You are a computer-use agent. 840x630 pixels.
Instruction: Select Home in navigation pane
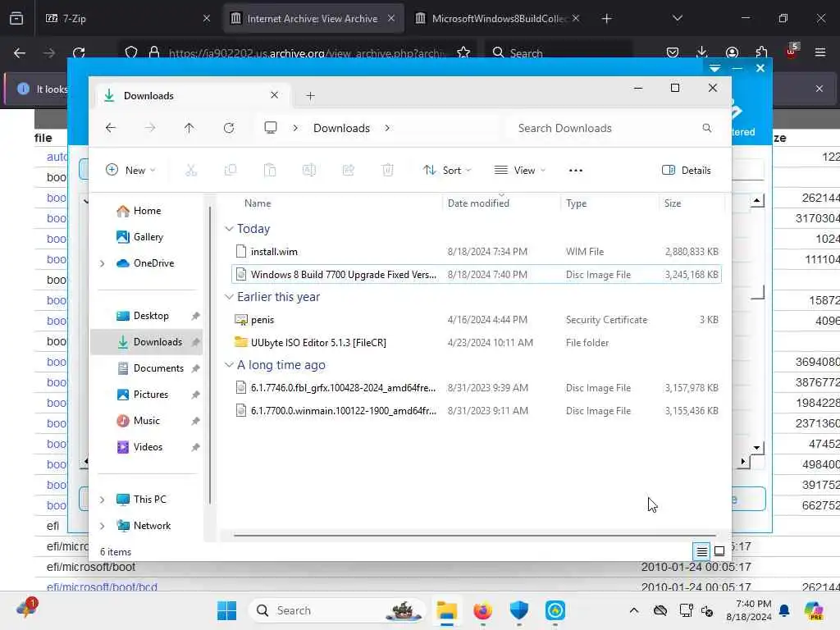[146, 211]
